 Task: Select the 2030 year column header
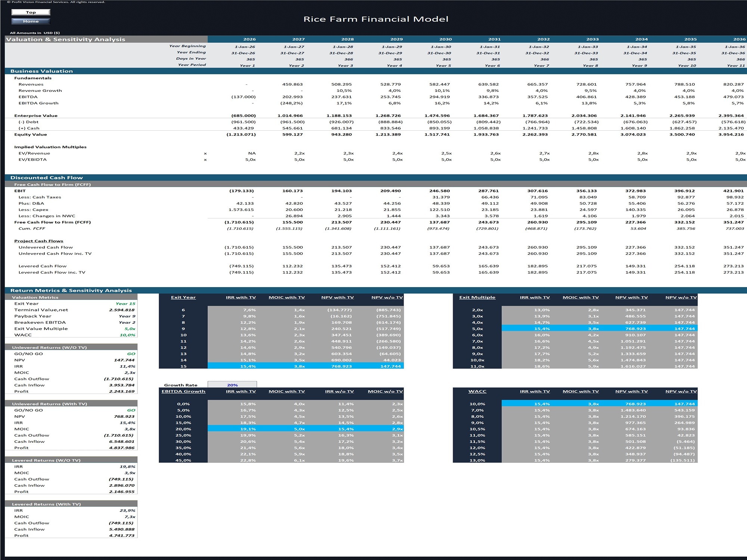[x=445, y=39]
